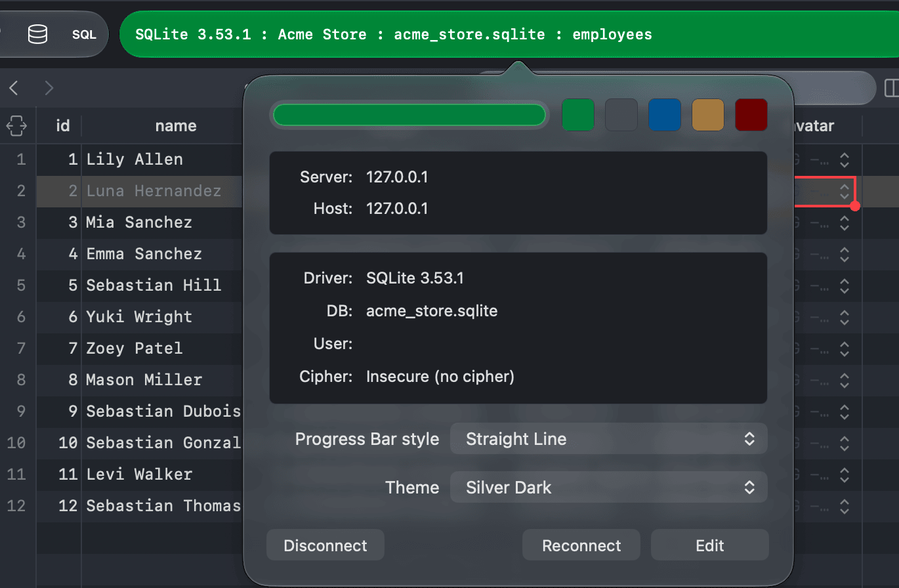The width and height of the screenshot is (899, 588).
Task: Click the Edit connection button
Action: click(710, 545)
